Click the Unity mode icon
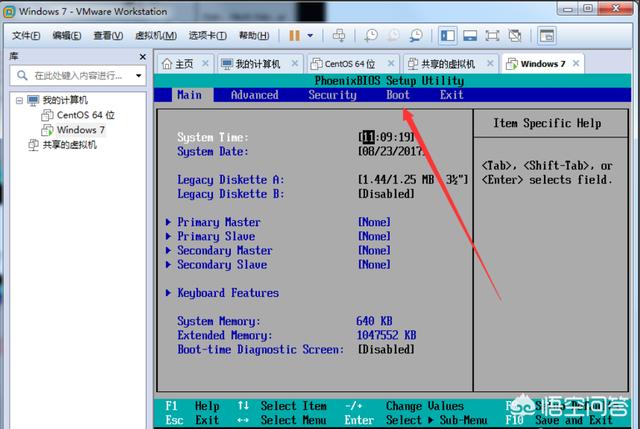Image resolution: width=640 pixels, height=429 pixels. point(515,36)
